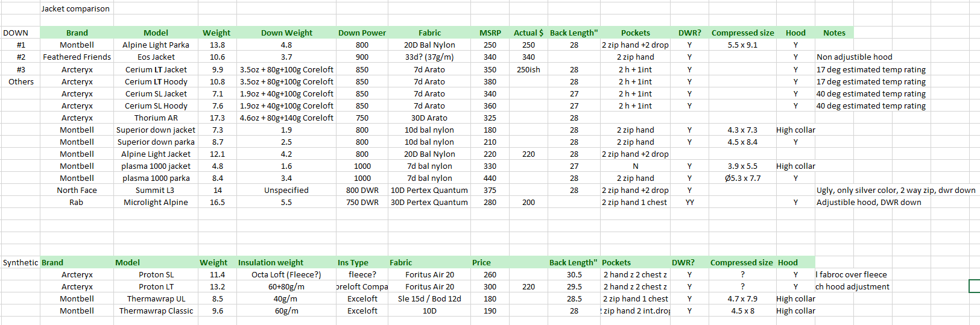Click the 250ish Actual $ cell
This screenshot has width=980, height=325.
coord(528,69)
